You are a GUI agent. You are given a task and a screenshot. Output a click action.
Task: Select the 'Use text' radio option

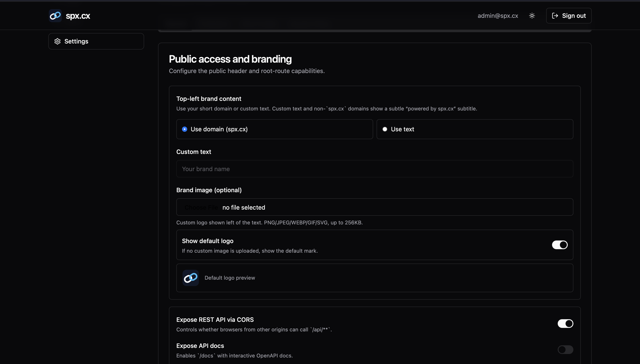pyautogui.click(x=385, y=129)
